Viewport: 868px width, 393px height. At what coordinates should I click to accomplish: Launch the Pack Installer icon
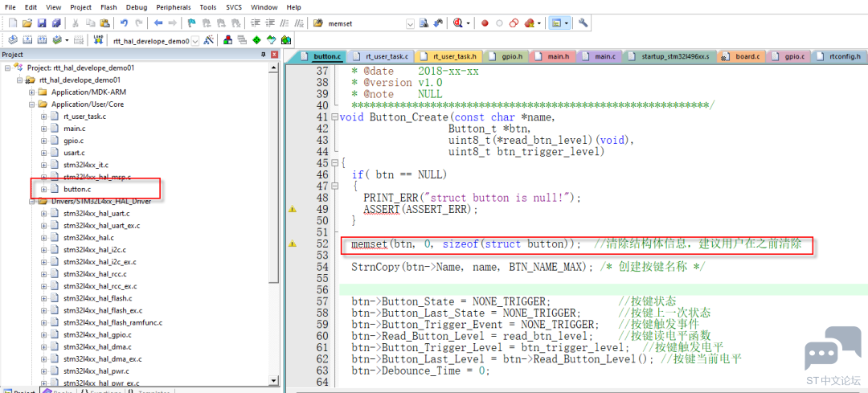[285, 40]
